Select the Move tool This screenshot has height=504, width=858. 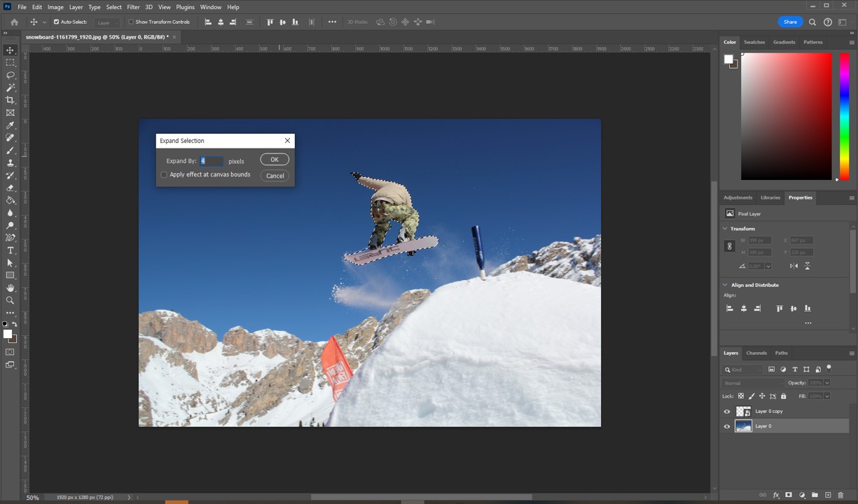[x=10, y=50]
